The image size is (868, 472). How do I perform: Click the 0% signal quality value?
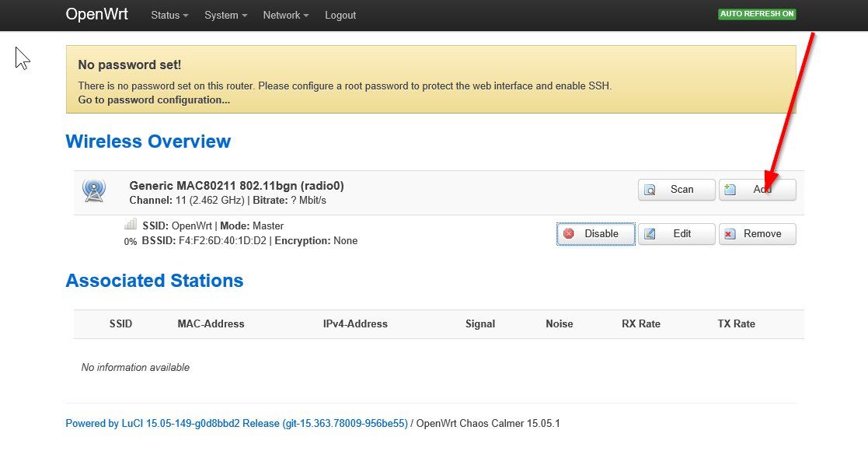point(130,242)
